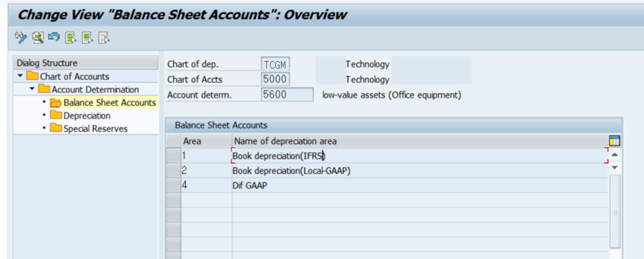Click area cell with value 1
The width and height of the screenshot is (644, 259).
207,156
